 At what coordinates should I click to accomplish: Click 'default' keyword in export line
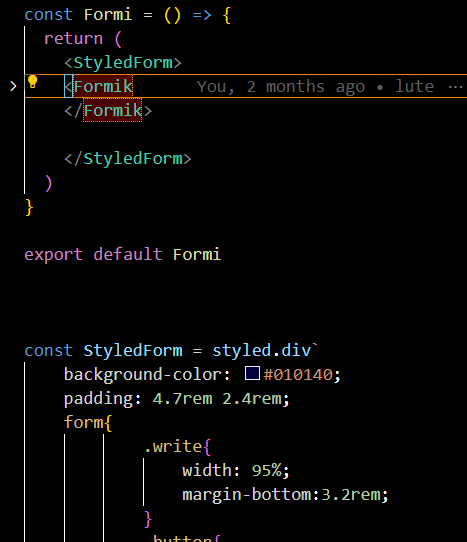click(x=128, y=254)
